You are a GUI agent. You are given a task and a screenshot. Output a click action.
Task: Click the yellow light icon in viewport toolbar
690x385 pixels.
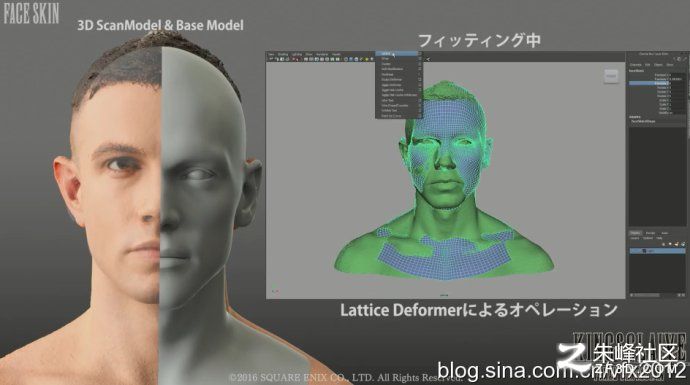[367, 59]
